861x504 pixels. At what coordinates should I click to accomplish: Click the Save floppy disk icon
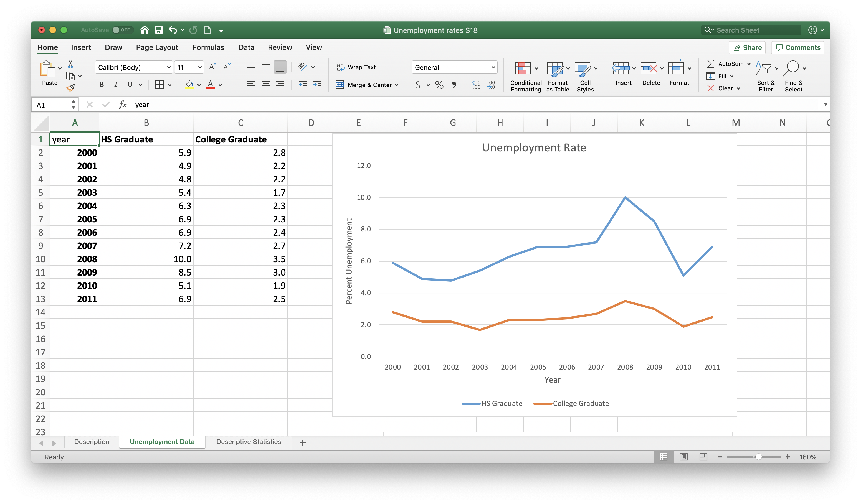[x=158, y=30]
